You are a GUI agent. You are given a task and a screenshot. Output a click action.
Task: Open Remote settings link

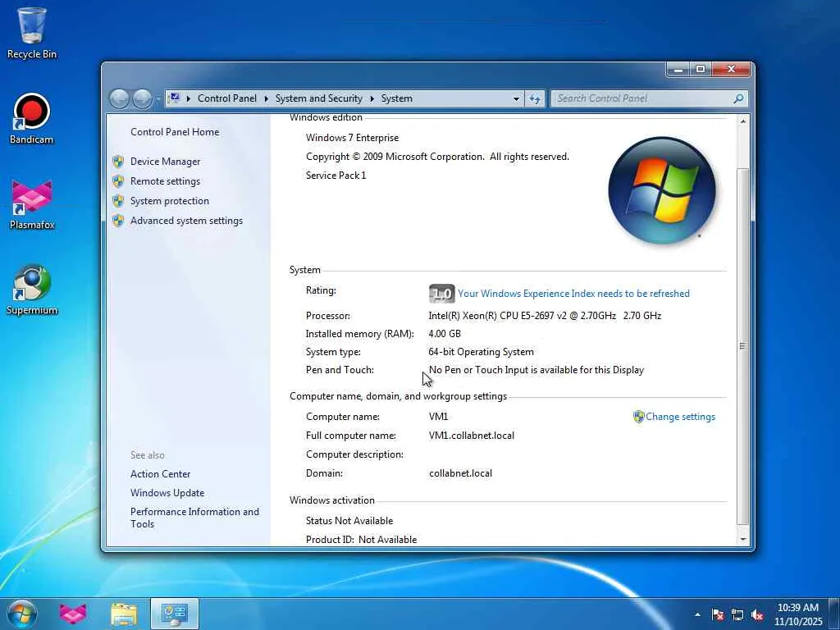pos(165,181)
